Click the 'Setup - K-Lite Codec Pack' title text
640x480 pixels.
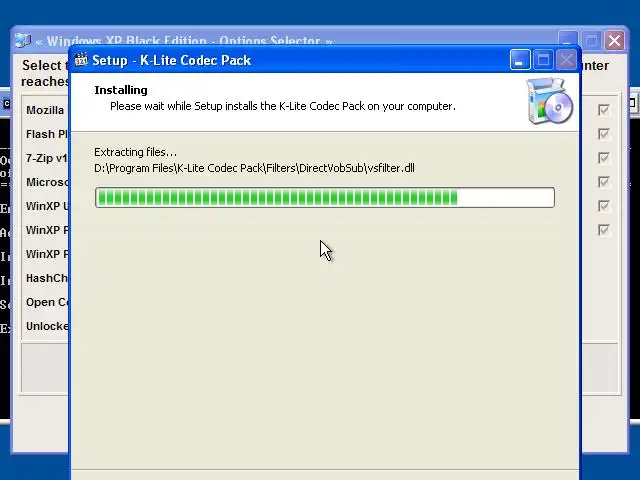pos(171,60)
